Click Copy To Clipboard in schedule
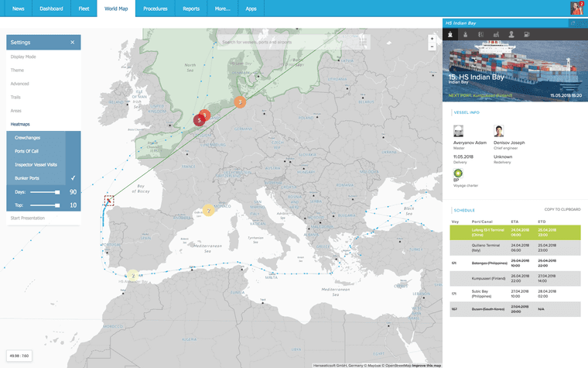The image size is (588, 368). coord(562,209)
